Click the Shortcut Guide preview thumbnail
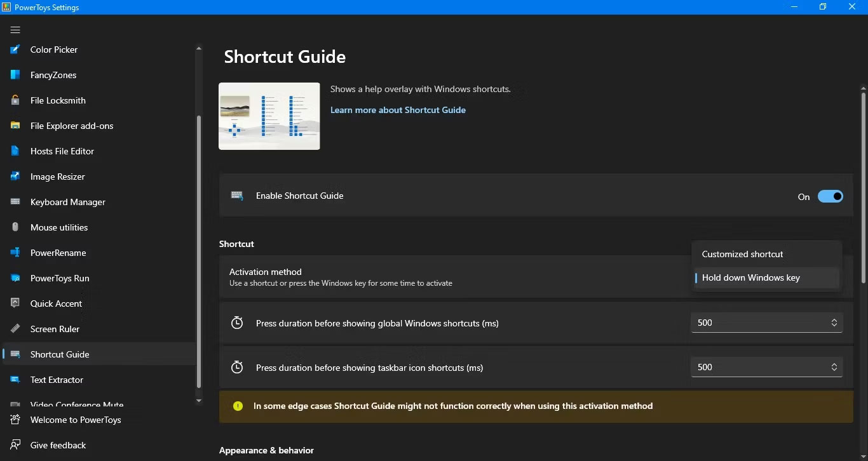This screenshot has width=868, height=461. [x=269, y=116]
